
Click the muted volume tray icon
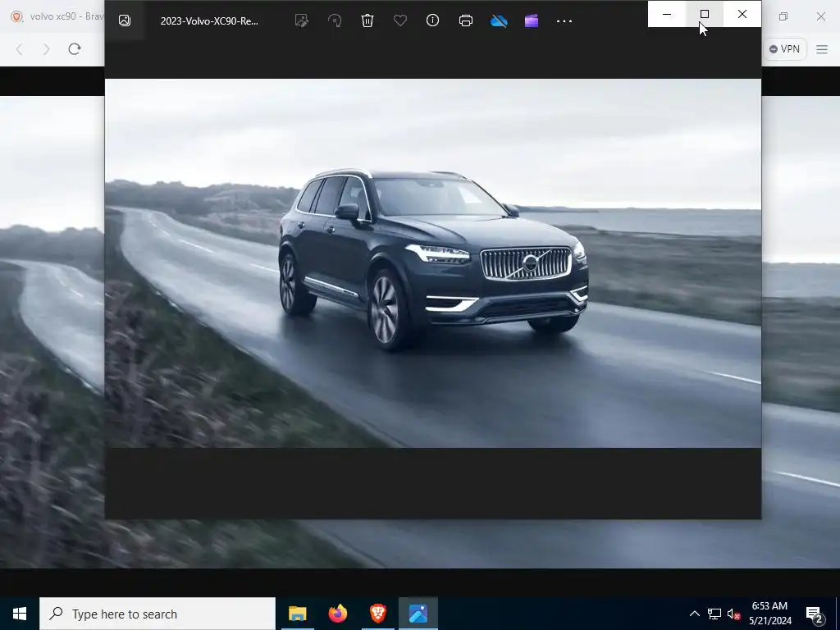pyautogui.click(x=733, y=614)
